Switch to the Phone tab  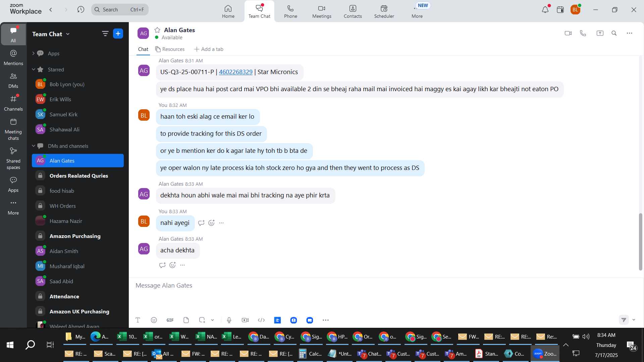(x=290, y=11)
